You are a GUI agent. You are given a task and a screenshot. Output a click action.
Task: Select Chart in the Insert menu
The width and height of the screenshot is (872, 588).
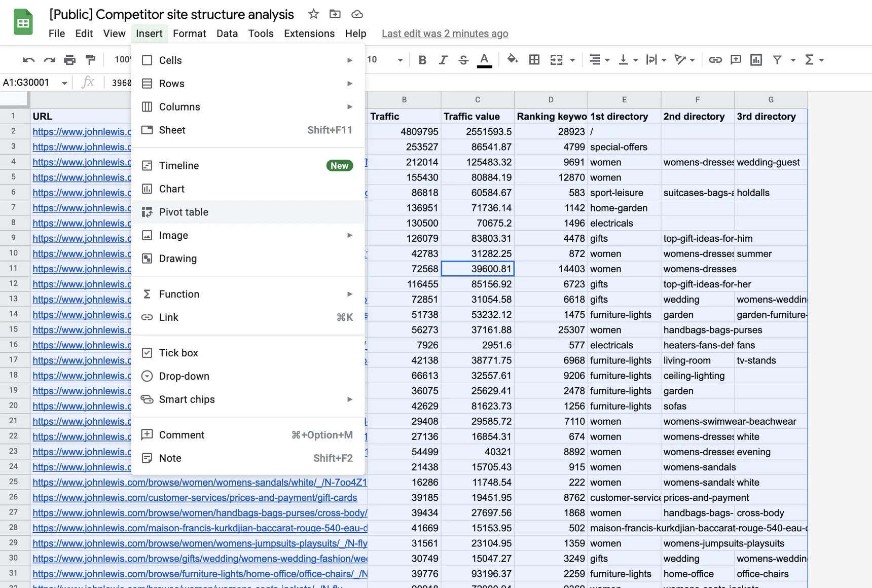(x=248, y=189)
